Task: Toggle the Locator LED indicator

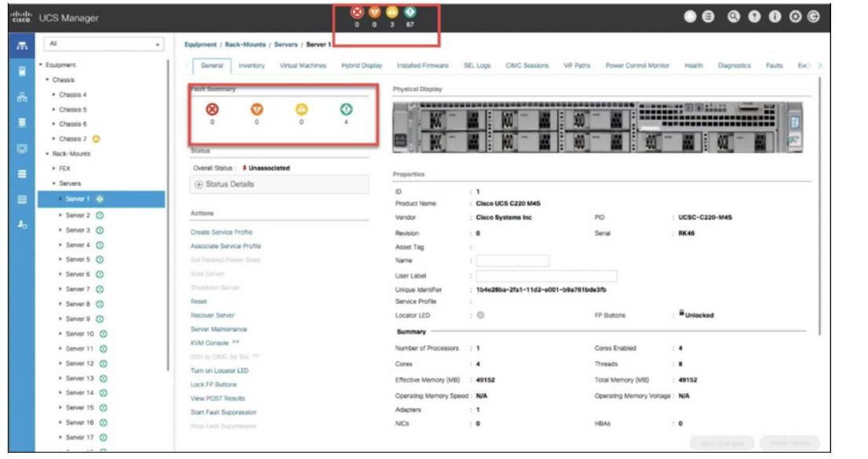Action: tap(480, 315)
